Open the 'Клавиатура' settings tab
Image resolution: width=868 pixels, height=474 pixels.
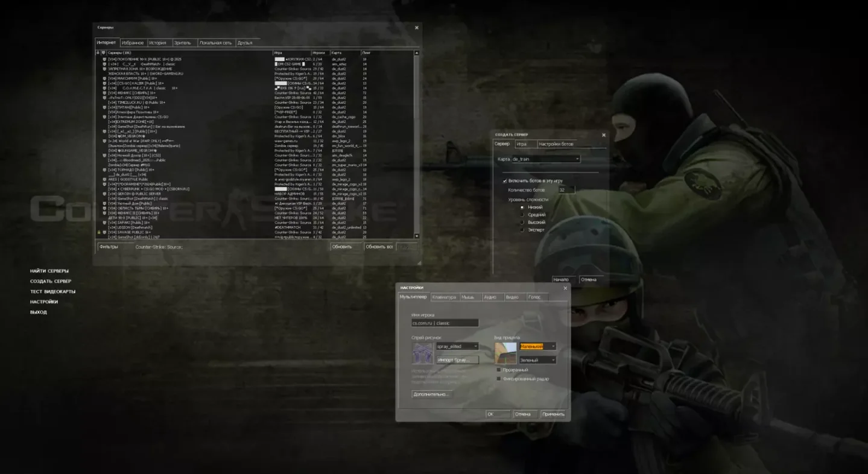(x=444, y=297)
